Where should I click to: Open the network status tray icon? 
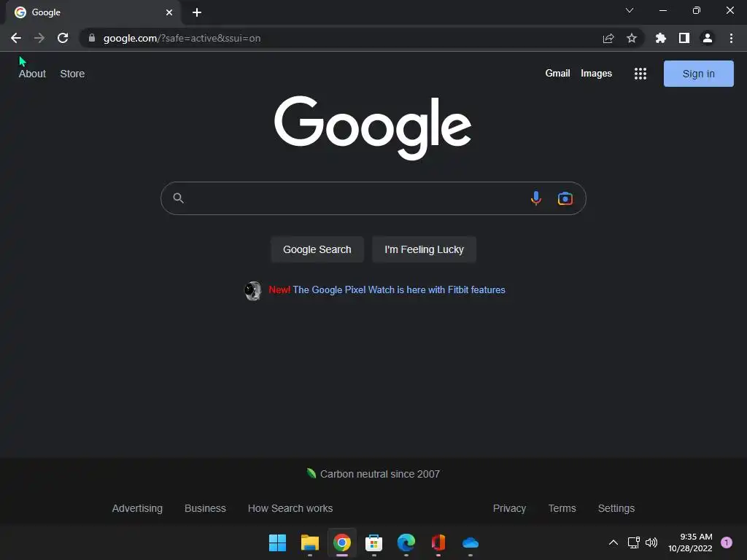(x=634, y=542)
